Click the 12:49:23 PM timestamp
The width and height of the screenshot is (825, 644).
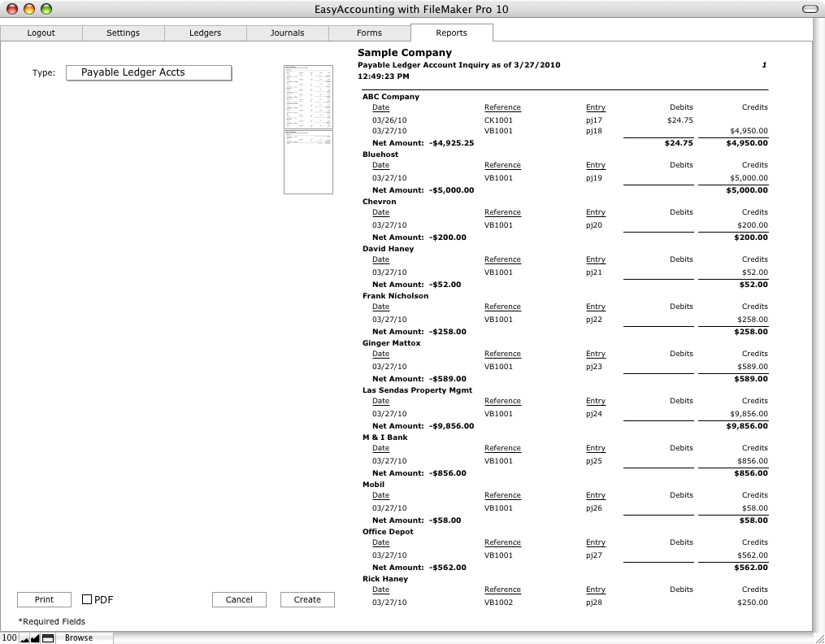[x=383, y=76]
